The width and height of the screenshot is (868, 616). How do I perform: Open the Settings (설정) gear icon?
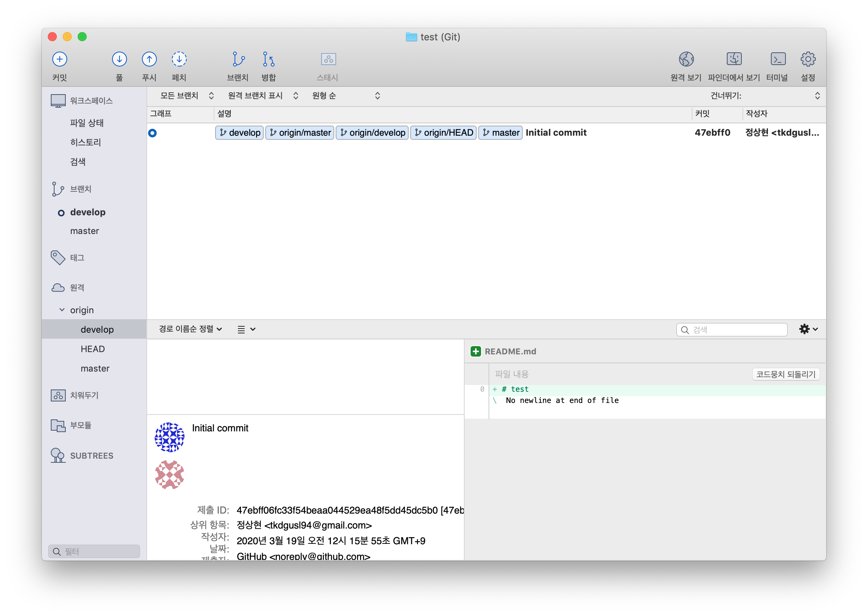pos(808,59)
